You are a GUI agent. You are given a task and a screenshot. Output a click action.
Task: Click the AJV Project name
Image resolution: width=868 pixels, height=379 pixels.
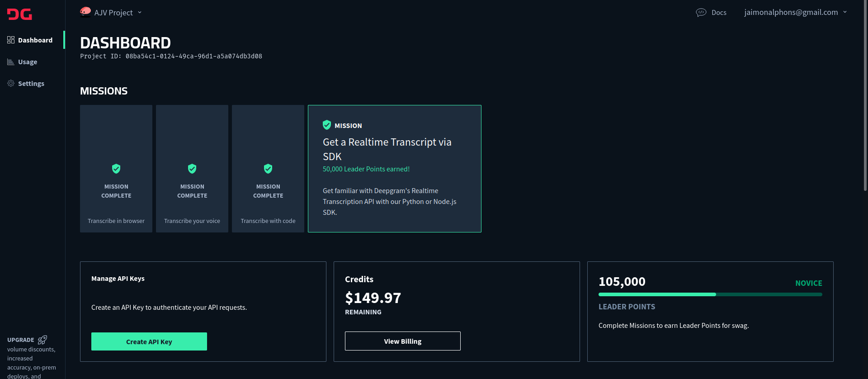(113, 13)
